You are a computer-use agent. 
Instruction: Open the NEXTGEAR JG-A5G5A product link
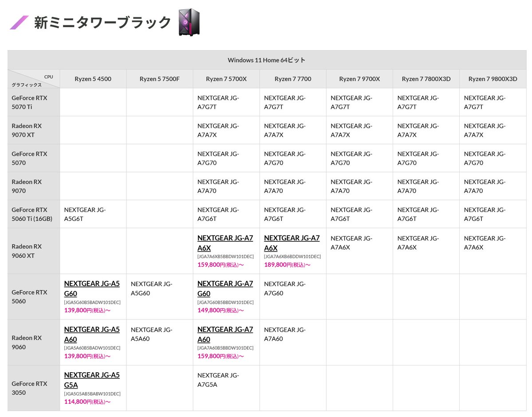tap(92, 380)
